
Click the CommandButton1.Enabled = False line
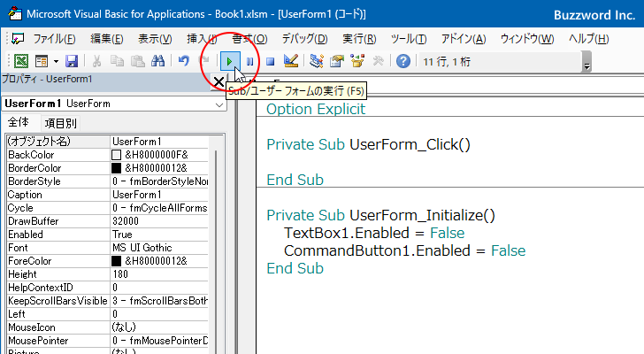pos(404,250)
